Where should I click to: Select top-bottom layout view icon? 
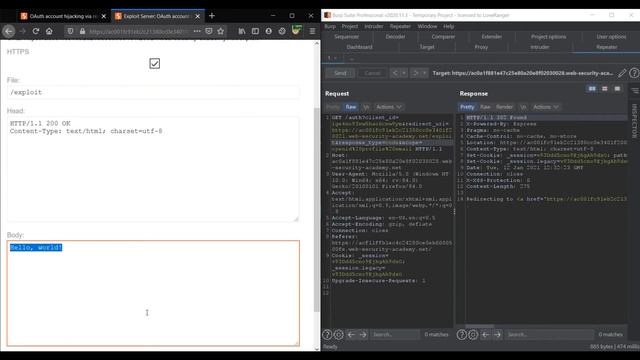tap(604, 89)
